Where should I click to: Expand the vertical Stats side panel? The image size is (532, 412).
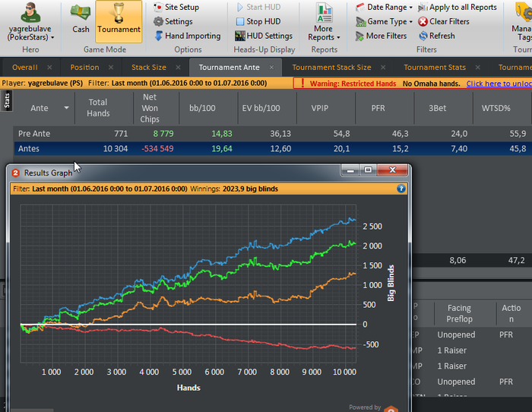coord(7,101)
